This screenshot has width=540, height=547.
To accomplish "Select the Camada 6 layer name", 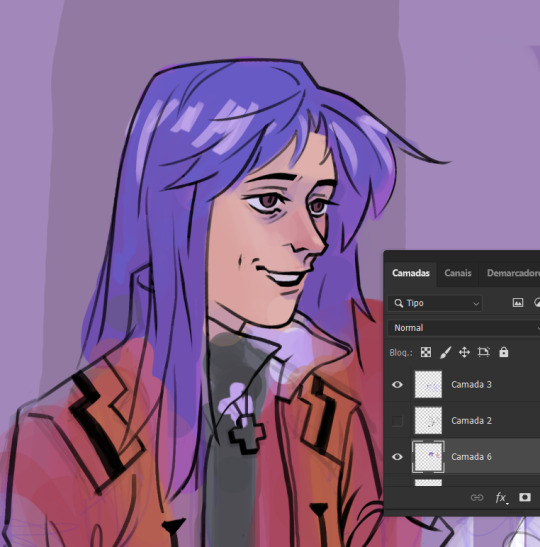I will click(x=471, y=457).
